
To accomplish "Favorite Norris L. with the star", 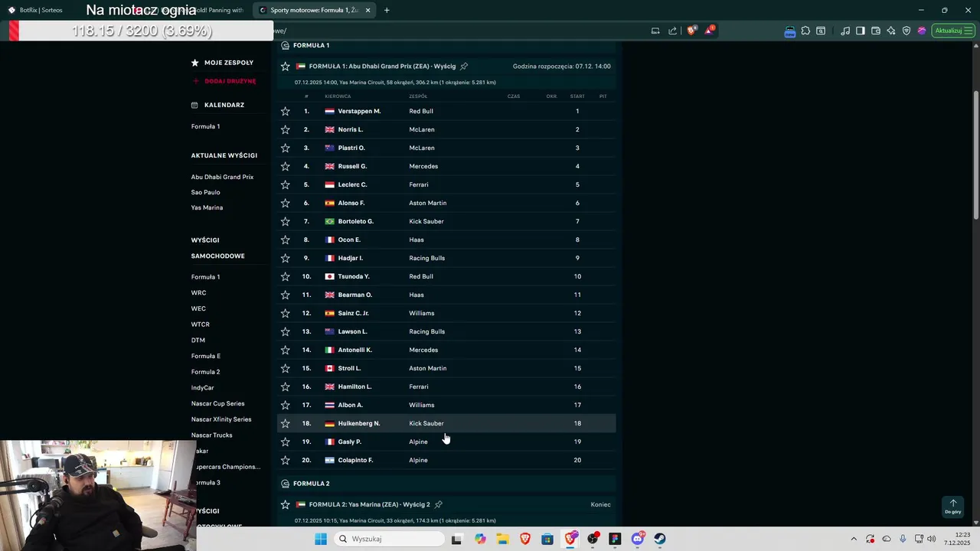I will (x=286, y=129).
